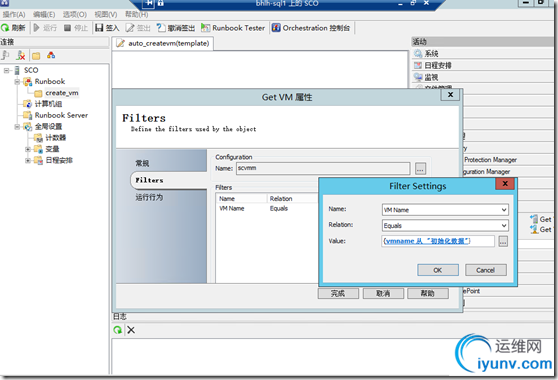Click the 取消 button
Screen dimensions: 558x380
click(383, 294)
